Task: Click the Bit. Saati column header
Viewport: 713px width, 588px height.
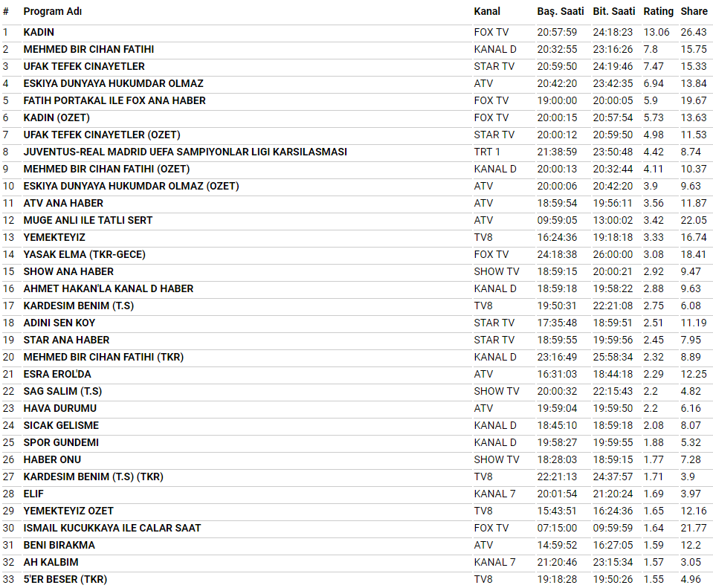Action: pyautogui.click(x=615, y=11)
